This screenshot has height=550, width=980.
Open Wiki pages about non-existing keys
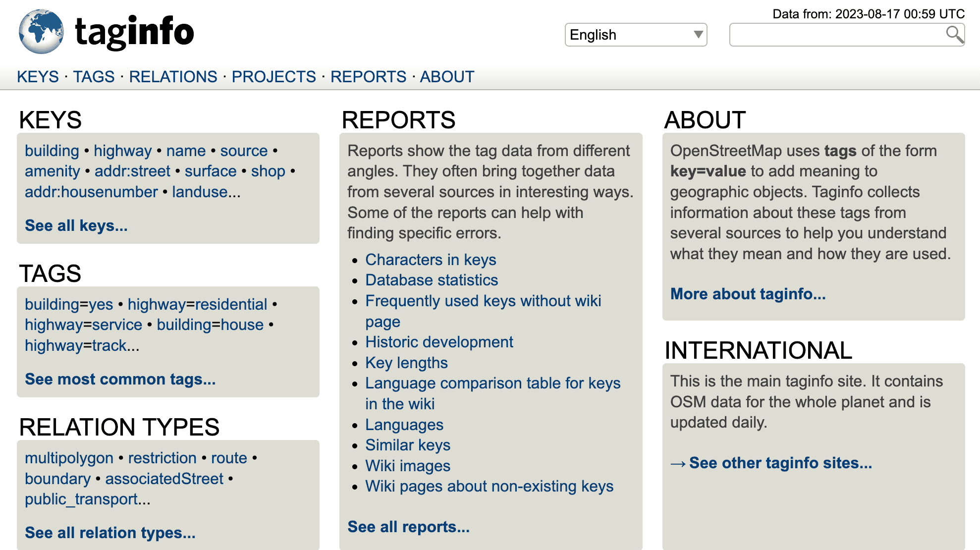click(x=490, y=486)
